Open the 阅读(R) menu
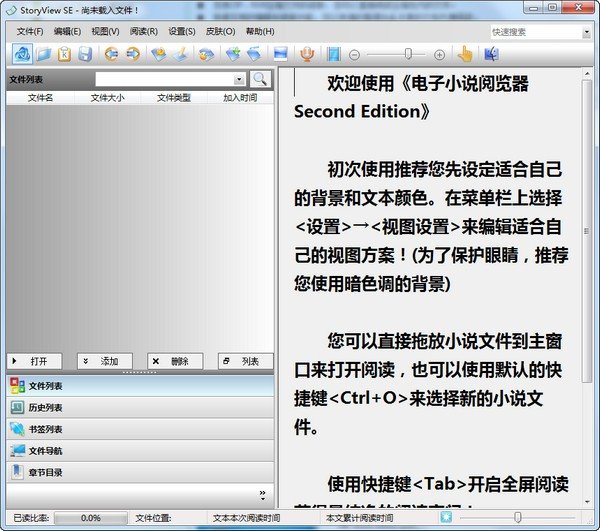Screen dimensions: 600x531 [x=143, y=31]
